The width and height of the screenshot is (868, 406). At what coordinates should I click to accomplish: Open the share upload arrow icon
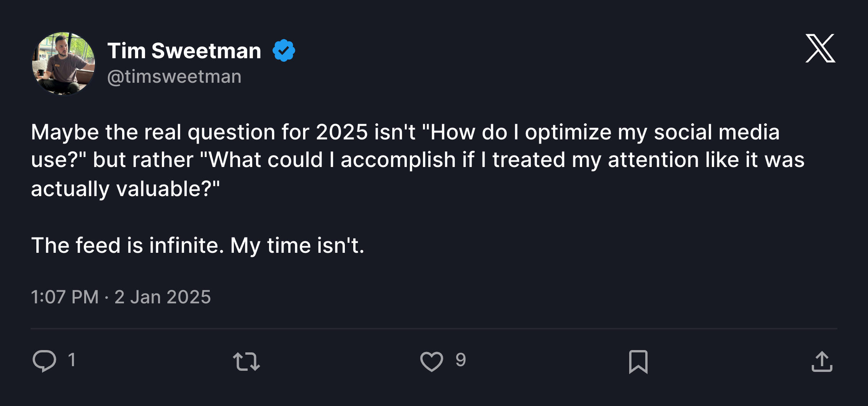[822, 361]
